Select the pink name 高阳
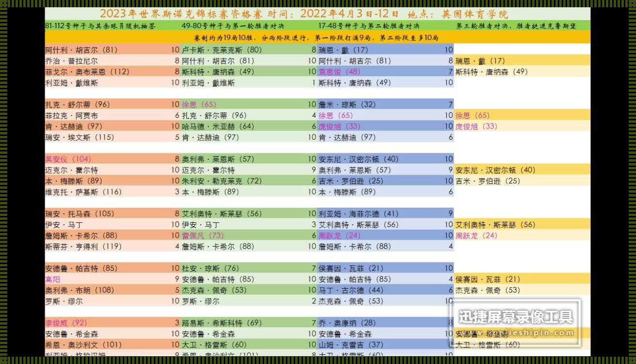 point(53,280)
